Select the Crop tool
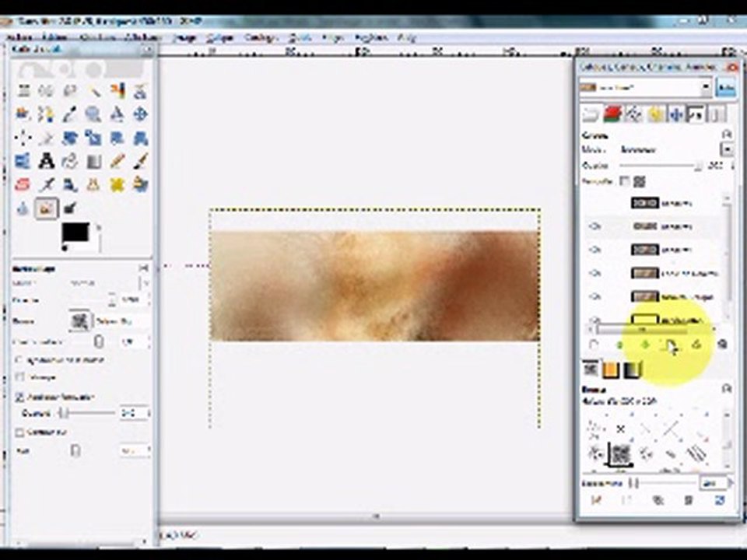This screenshot has height=560, width=747. (46, 138)
